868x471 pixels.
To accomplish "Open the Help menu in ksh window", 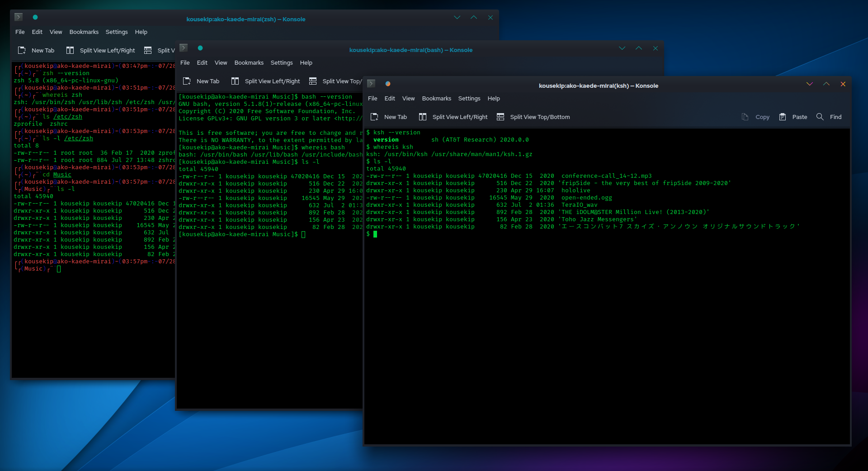I will [x=494, y=98].
